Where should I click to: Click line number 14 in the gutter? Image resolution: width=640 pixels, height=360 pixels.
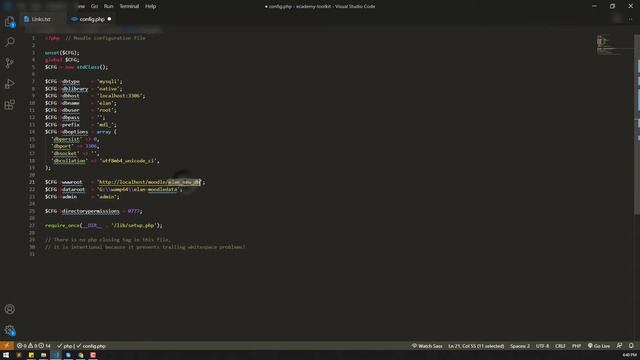pyautogui.click(x=32, y=132)
